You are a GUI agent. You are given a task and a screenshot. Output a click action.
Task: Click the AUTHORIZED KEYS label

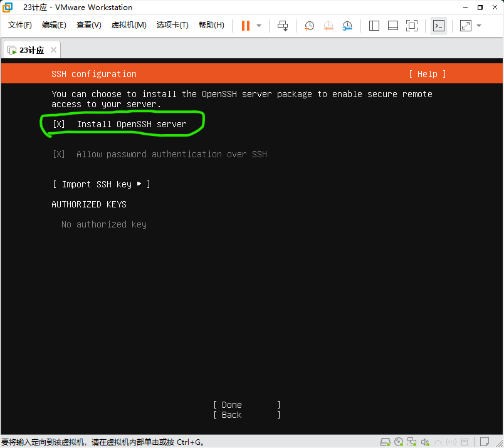[89, 204]
